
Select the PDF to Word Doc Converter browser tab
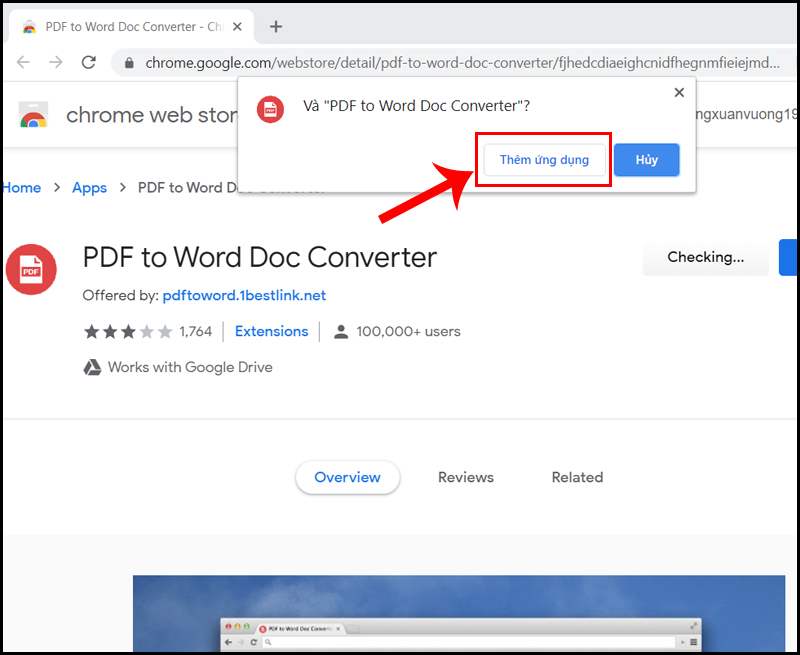point(129,27)
